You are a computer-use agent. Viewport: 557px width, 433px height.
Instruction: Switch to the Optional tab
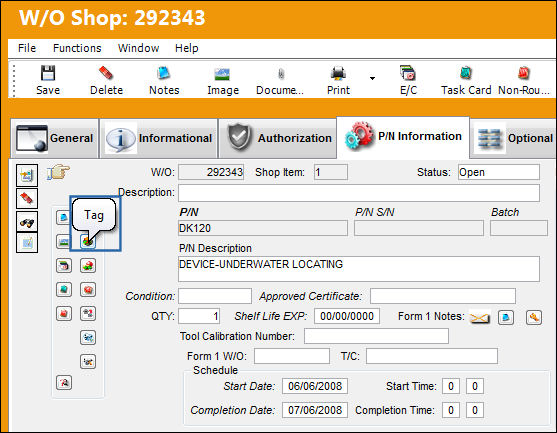click(x=513, y=138)
